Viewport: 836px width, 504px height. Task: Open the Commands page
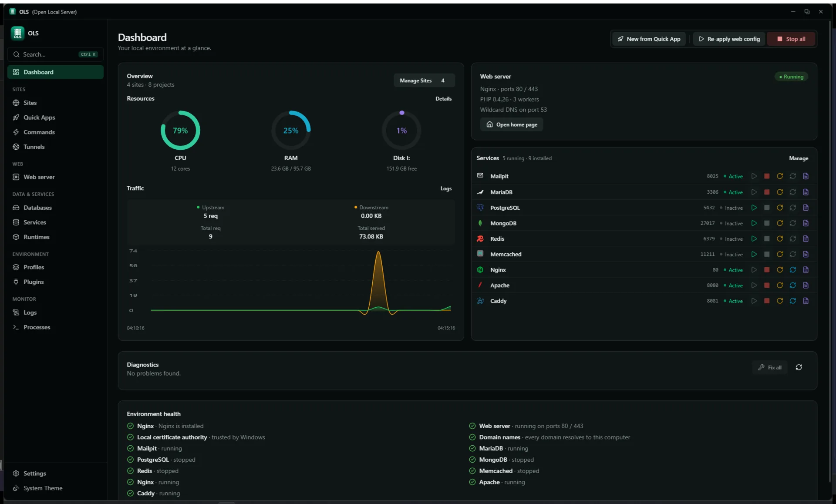(x=55, y=132)
